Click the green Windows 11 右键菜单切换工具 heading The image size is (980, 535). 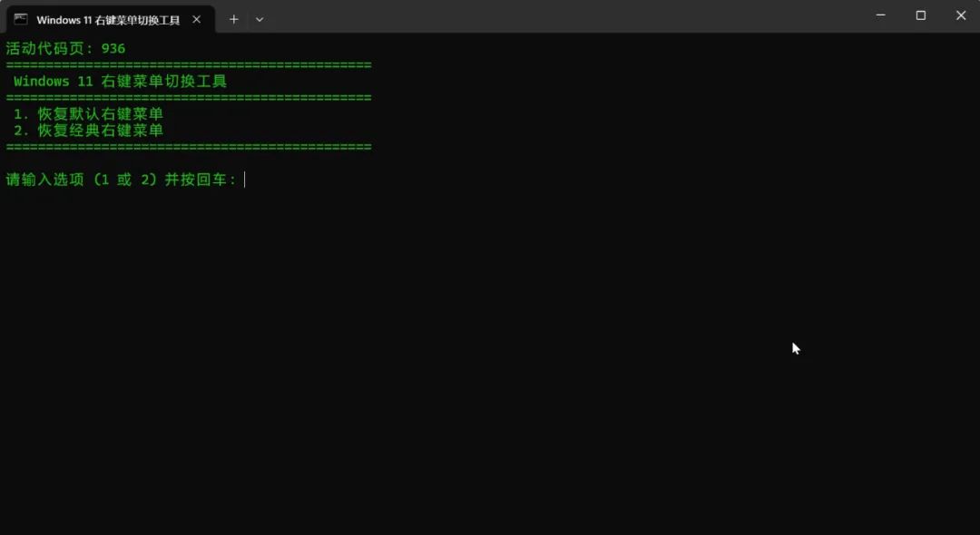120,82
